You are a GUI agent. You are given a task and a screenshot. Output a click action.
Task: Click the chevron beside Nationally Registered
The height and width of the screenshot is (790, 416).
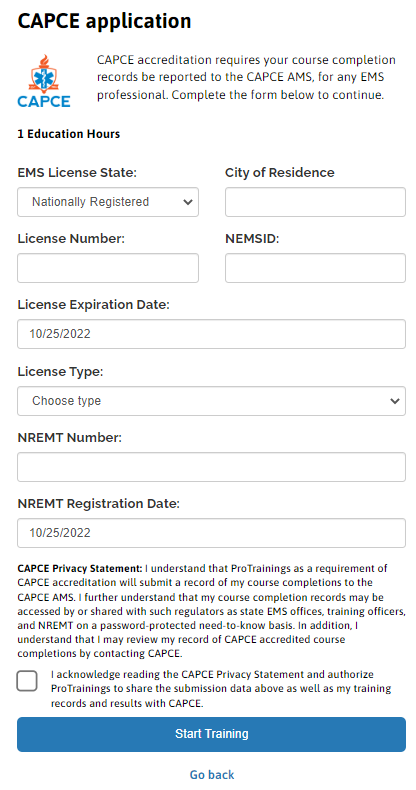coord(188,202)
